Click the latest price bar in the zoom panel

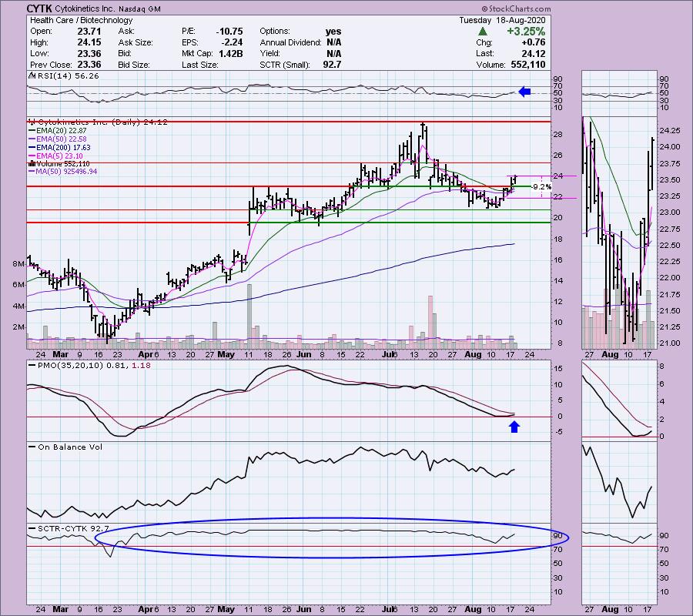[651, 164]
